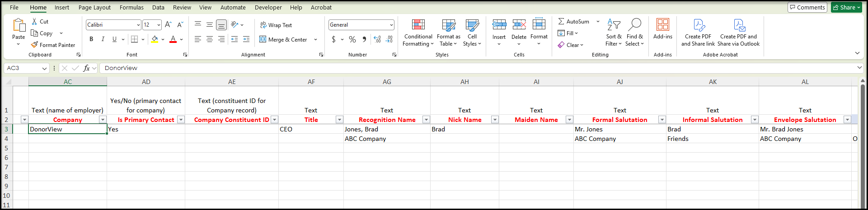Toggle Underline formatting

click(114, 39)
